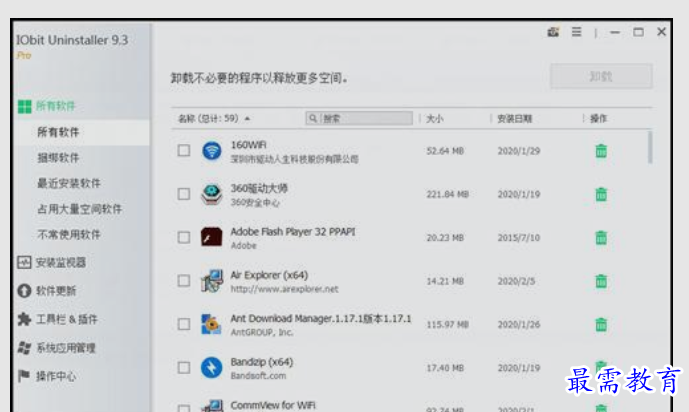Click the 52.64 MB size value
Image resolution: width=689 pixels, height=412 pixels.
coord(445,151)
